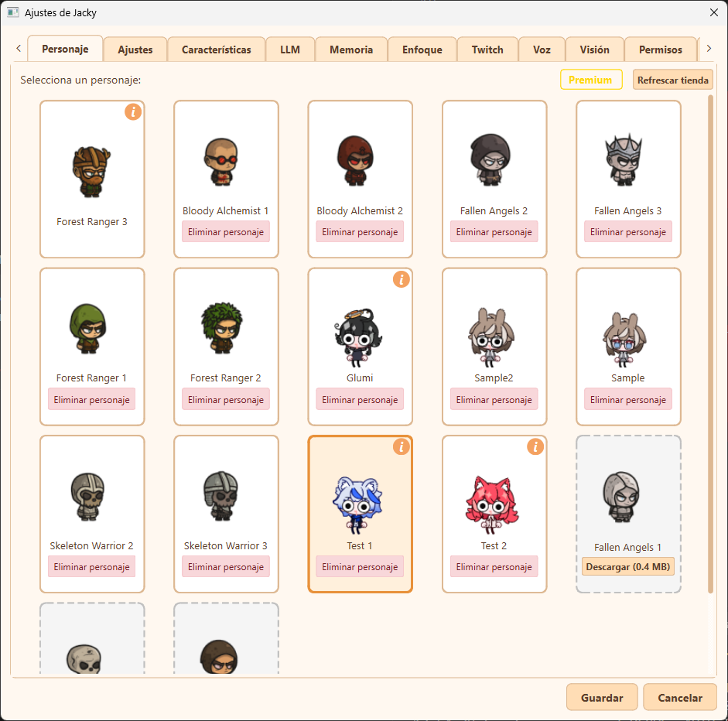
Task: Open info icon on Test 2 card
Action: (535, 446)
